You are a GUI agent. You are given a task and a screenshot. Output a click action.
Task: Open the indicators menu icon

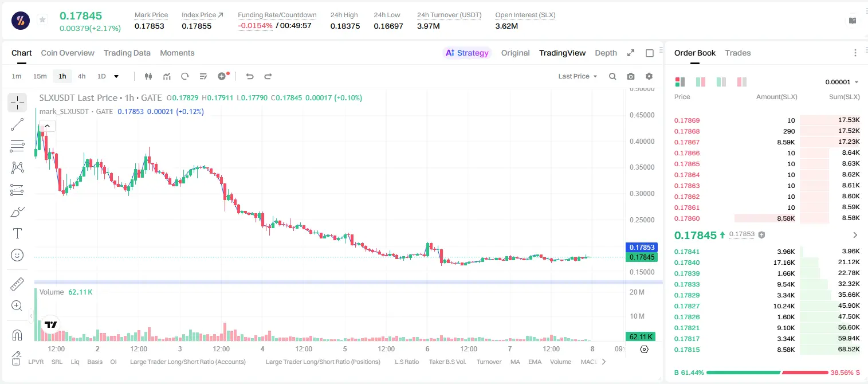pyautogui.click(x=167, y=76)
